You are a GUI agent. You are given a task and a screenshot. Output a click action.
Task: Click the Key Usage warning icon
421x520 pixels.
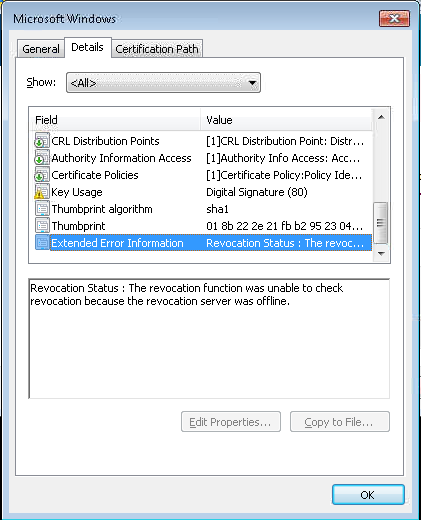pyautogui.click(x=42, y=192)
